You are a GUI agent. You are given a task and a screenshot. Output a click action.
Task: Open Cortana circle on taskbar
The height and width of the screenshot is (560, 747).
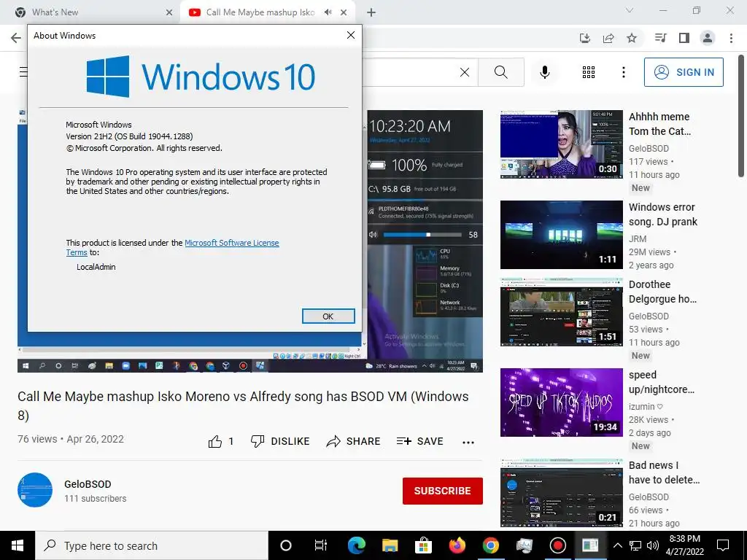pyautogui.click(x=285, y=545)
